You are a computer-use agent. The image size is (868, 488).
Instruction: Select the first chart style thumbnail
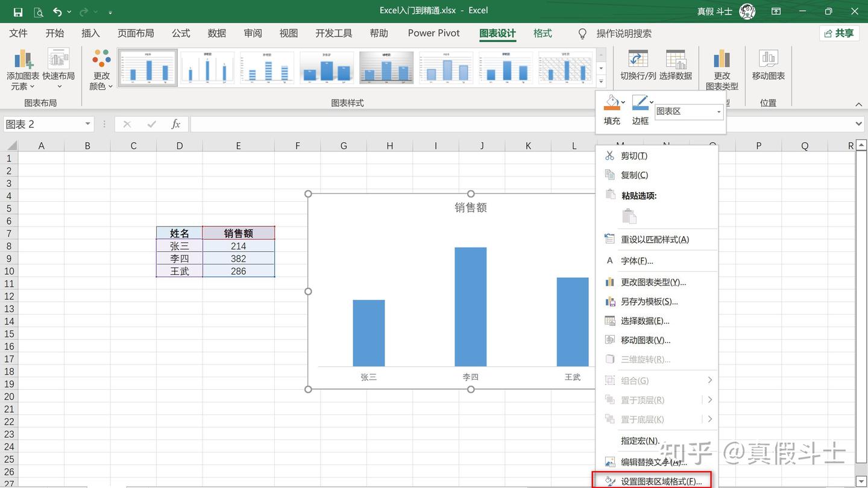pos(148,67)
